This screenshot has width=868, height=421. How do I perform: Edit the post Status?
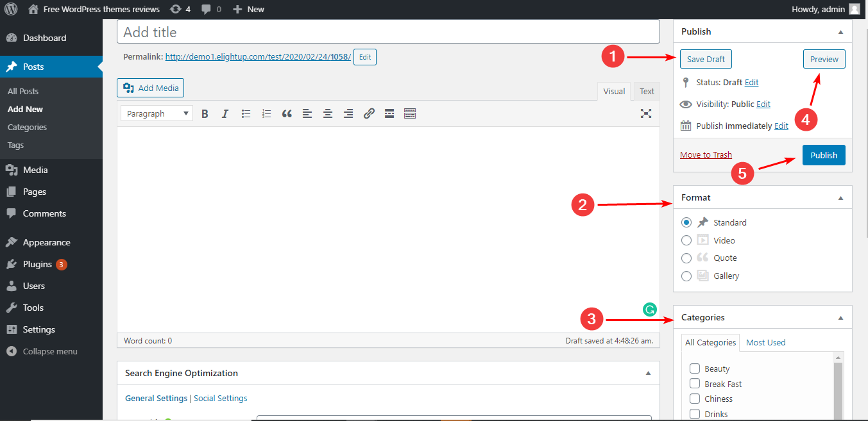pyautogui.click(x=752, y=82)
